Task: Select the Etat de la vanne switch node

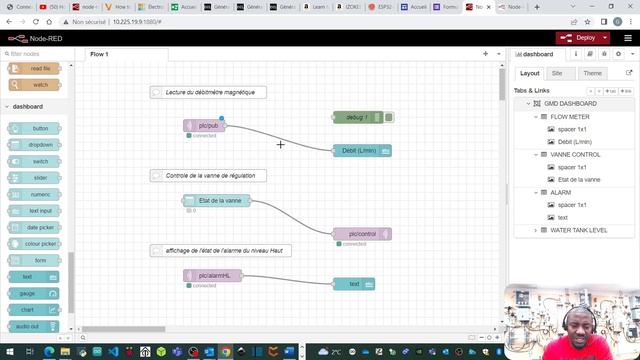Action: click(216, 200)
